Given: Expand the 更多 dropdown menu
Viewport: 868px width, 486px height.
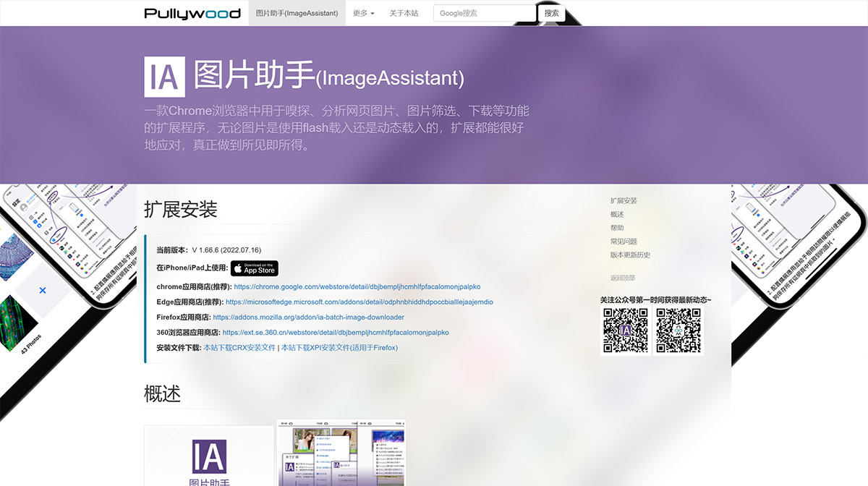Looking at the screenshot, I should (x=363, y=12).
